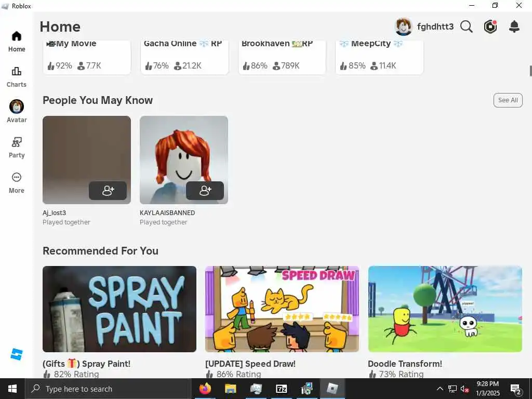The height and width of the screenshot is (399, 532).
Task: Open the Brookhaven RP game card
Action: (x=282, y=57)
